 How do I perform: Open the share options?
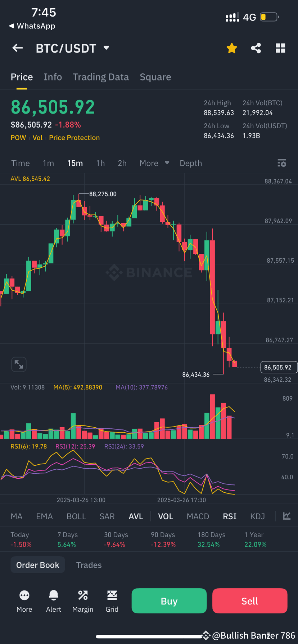[256, 48]
